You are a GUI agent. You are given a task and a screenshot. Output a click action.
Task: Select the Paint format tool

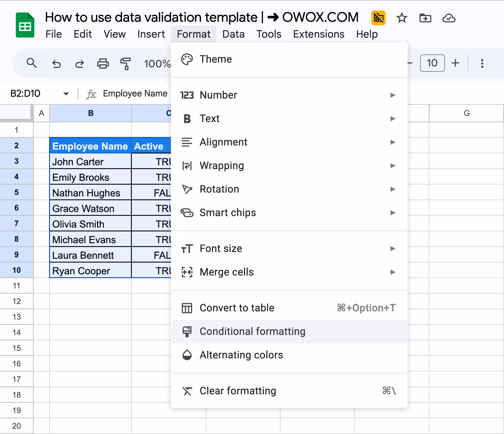[125, 63]
